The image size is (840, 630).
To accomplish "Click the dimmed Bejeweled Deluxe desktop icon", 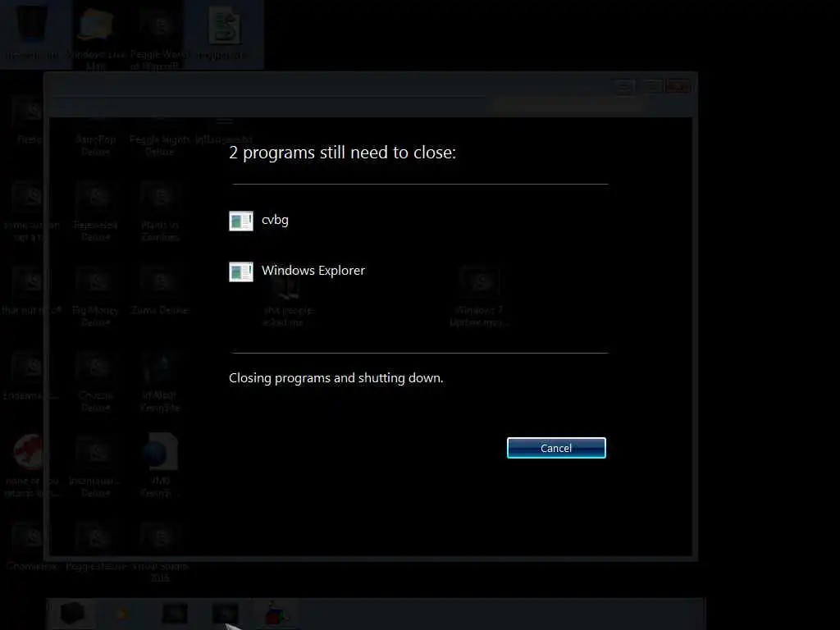I will pyautogui.click(x=95, y=212).
